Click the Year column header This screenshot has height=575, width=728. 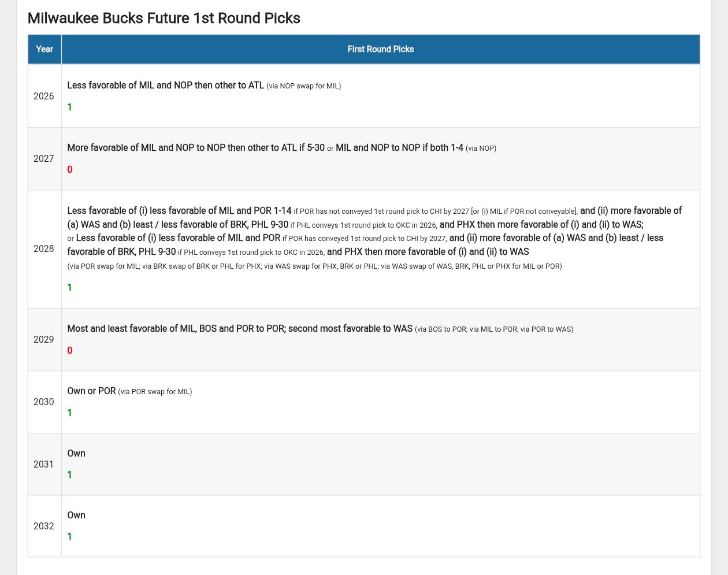point(44,49)
